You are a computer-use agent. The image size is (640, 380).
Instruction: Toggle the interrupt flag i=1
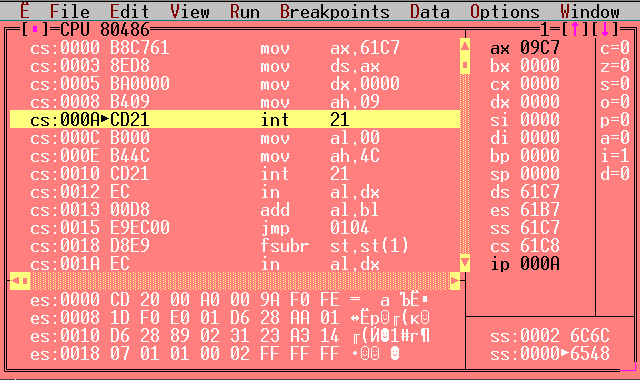pyautogui.click(x=615, y=156)
